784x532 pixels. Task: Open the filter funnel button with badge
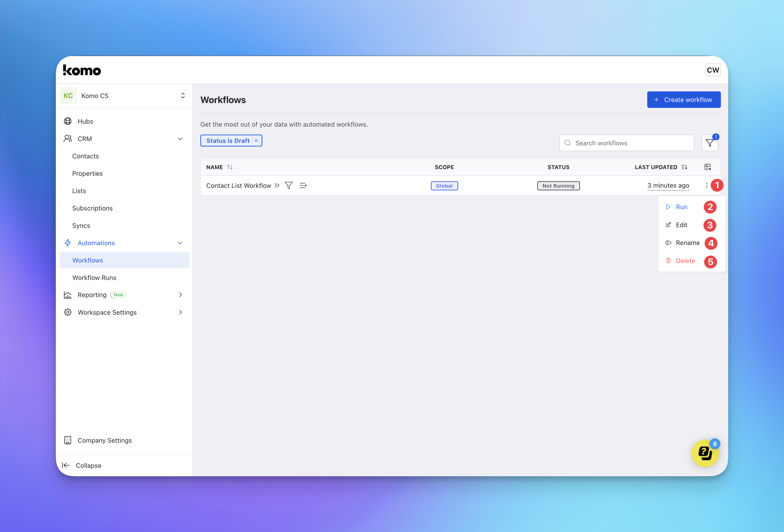pyautogui.click(x=709, y=143)
